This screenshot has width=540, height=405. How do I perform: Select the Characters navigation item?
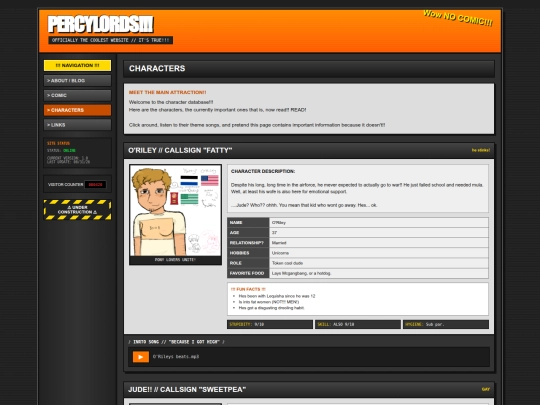click(x=77, y=110)
